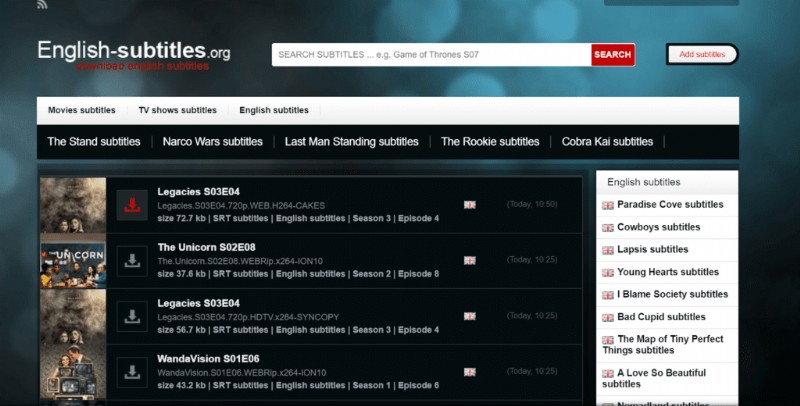Open I Blame Society subtitles in sidebar

(672, 294)
